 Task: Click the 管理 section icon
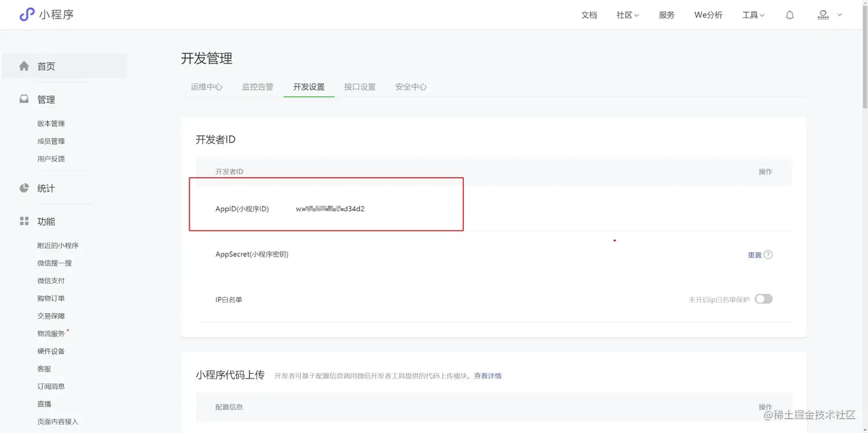tap(24, 99)
